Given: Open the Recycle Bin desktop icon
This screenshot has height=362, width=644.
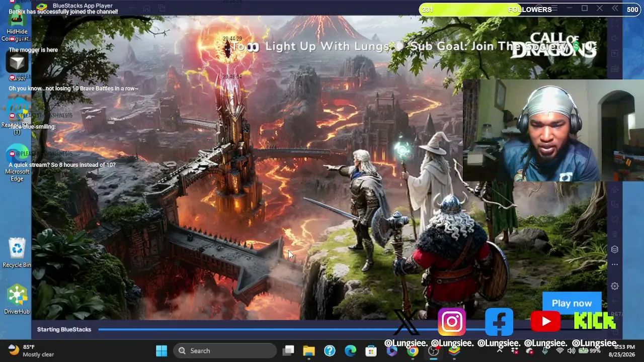Looking at the screenshot, I should 17,252.
